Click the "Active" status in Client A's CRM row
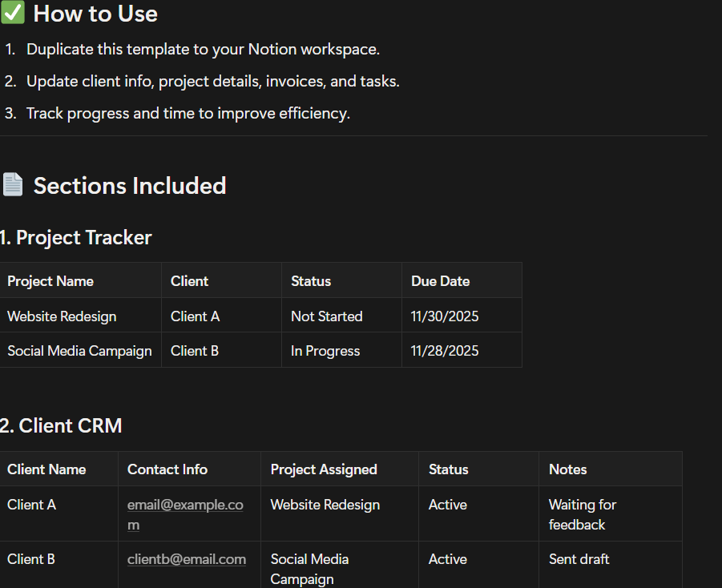Image resolution: width=722 pixels, height=588 pixels. pyautogui.click(x=479, y=513)
